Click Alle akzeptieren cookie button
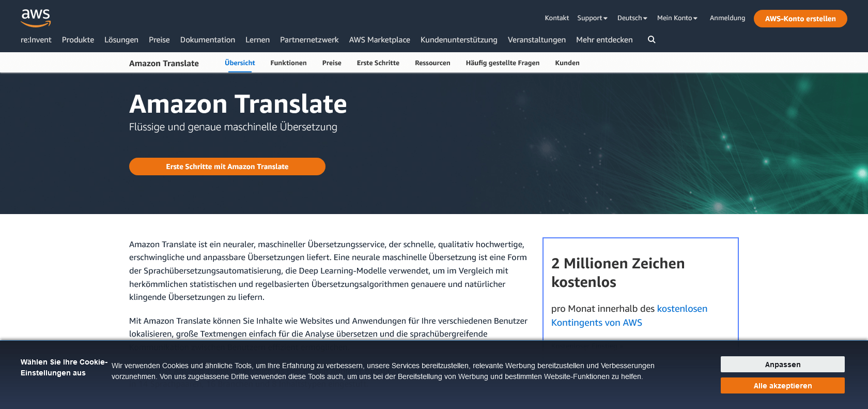 (783, 386)
